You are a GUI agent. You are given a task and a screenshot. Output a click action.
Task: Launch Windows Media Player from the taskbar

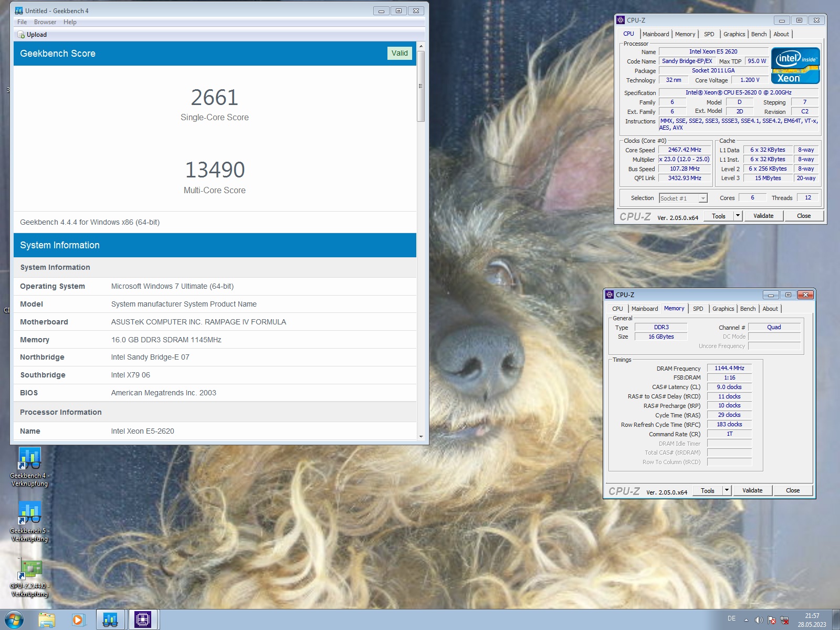(x=78, y=619)
